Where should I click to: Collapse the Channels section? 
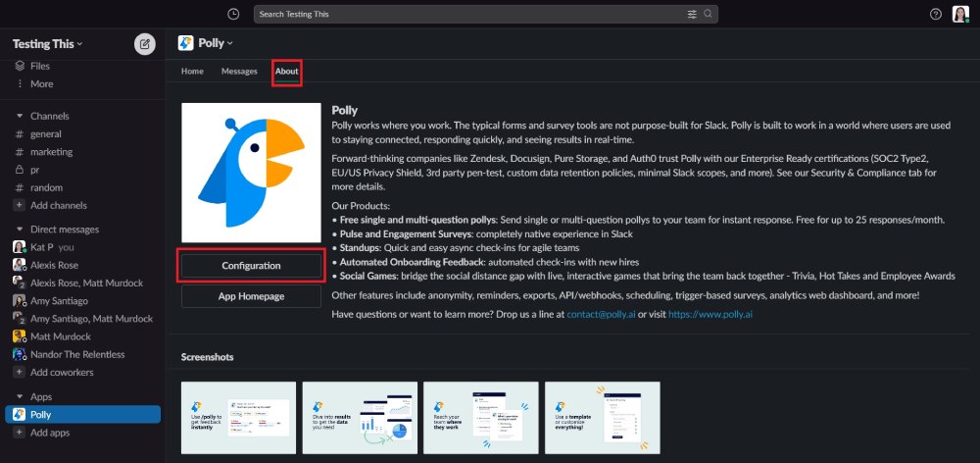click(x=20, y=116)
